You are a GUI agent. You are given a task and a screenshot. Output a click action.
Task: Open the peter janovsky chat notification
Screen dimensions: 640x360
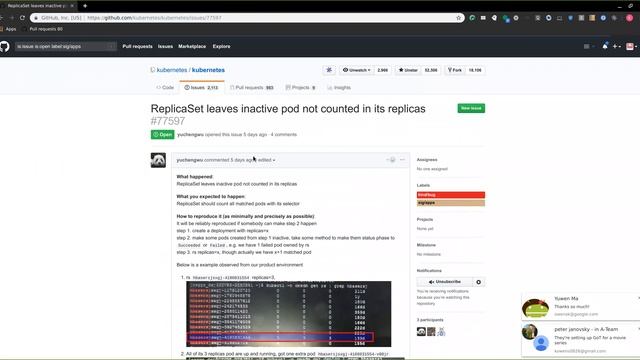580,339
